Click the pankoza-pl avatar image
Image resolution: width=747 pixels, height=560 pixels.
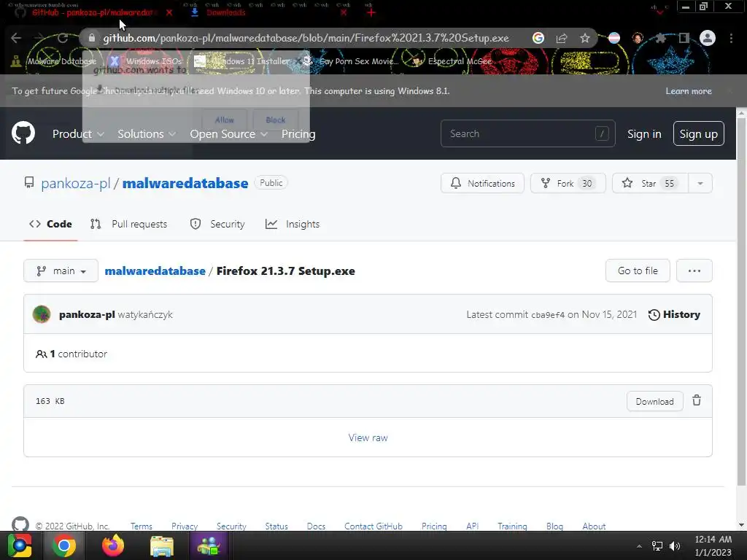click(42, 314)
